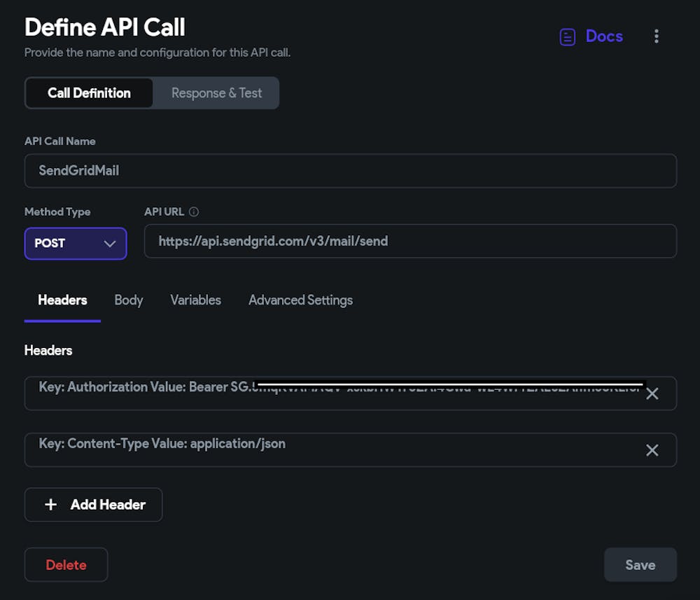This screenshot has width=700, height=600.
Task: Select the Content-Type header row
Action: (351, 450)
